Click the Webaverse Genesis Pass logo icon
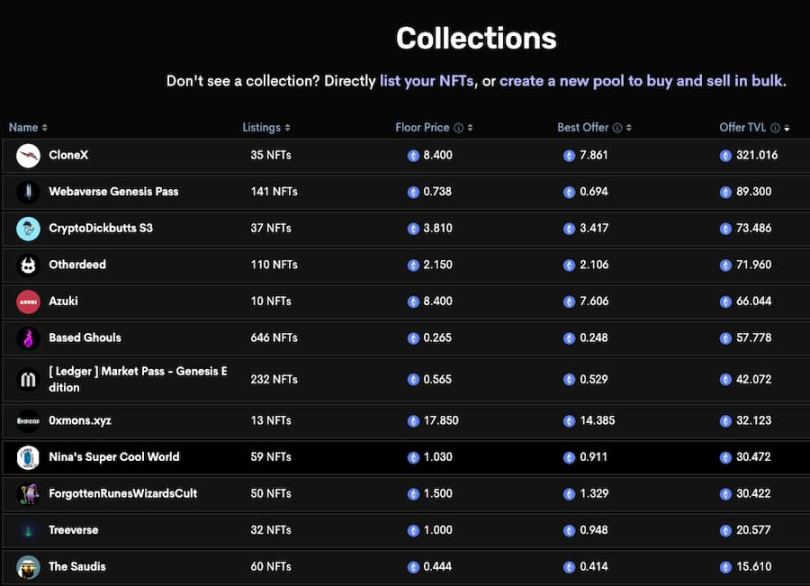 click(x=28, y=192)
